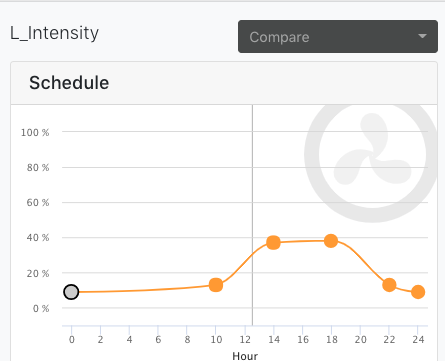Click the L_Intensity label
Image resolution: width=445 pixels, height=361 pixels.
54,33
